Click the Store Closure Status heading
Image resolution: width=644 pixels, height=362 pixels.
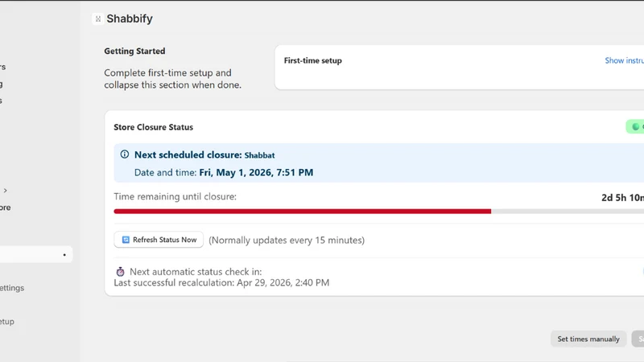153,127
